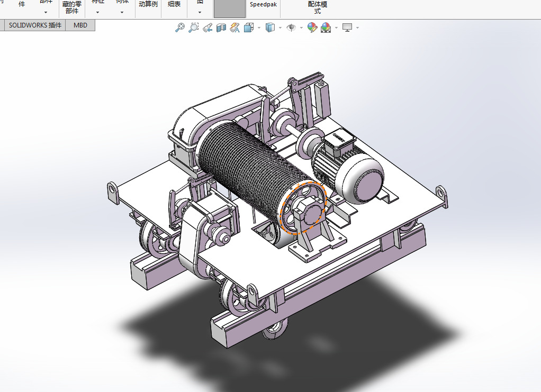Click the Display Style icon
This screenshot has width=541, height=392.
(x=270, y=28)
